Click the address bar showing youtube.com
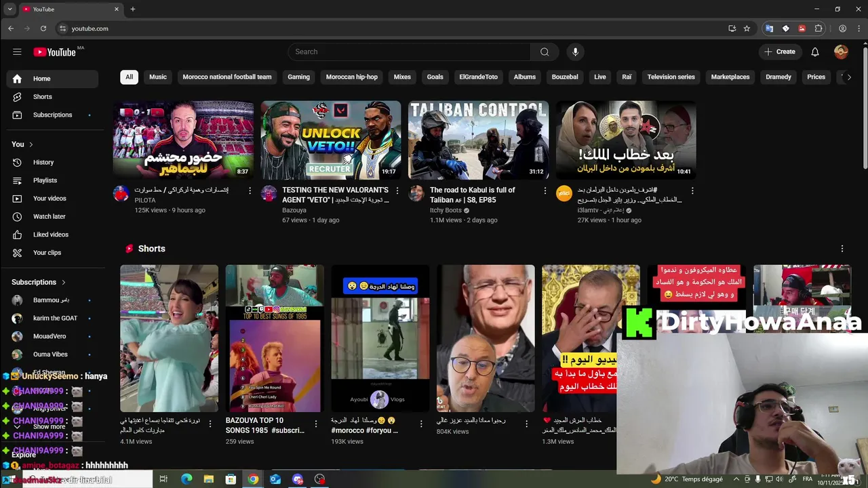Image resolution: width=868 pixels, height=488 pixels. tap(390, 28)
